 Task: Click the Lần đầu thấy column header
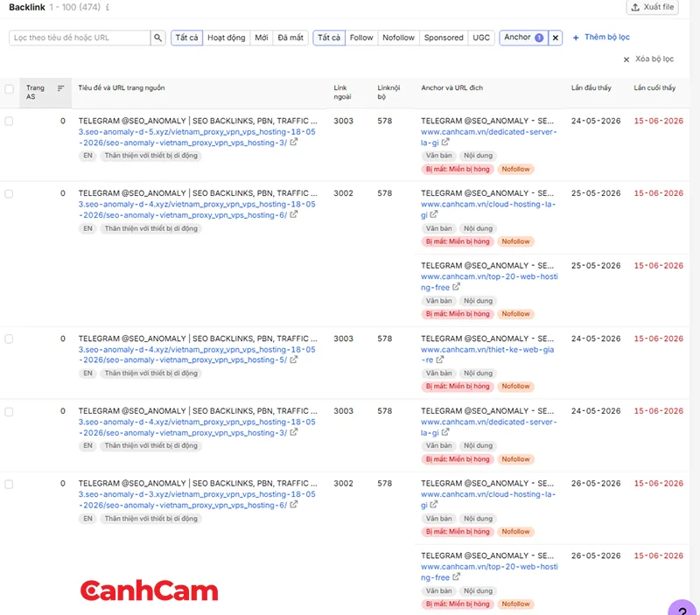click(x=591, y=88)
